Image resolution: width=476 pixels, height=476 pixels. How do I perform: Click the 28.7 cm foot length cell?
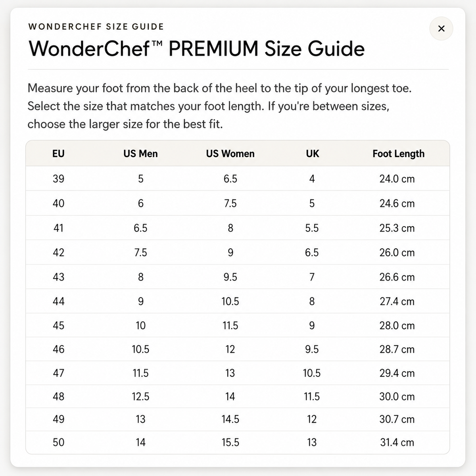click(x=397, y=349)
